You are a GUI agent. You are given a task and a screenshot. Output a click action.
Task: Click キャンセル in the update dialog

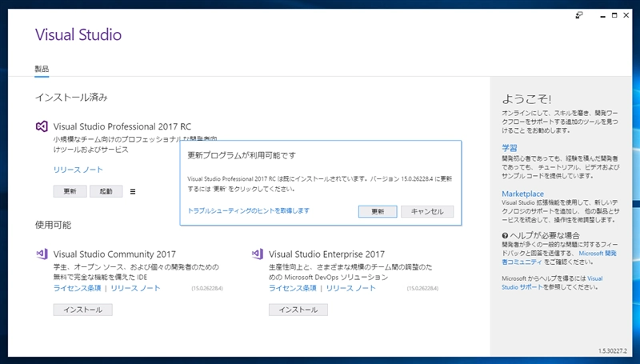coord(427,211)
